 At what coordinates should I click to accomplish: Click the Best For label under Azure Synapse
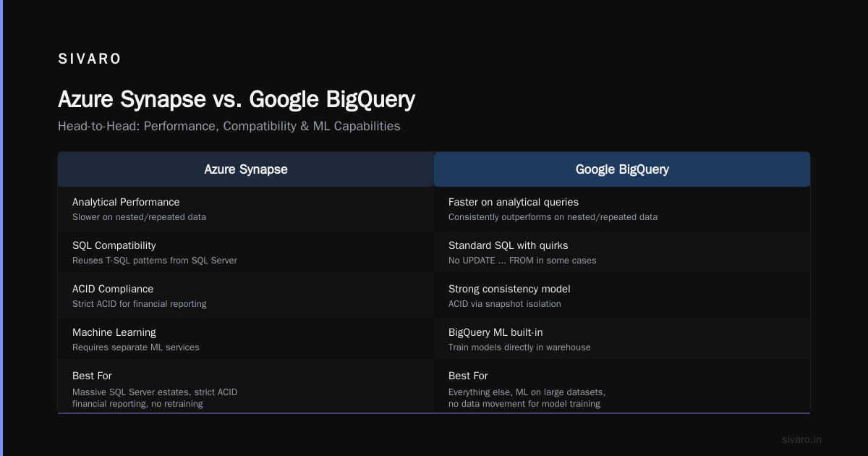coord(92,376)
